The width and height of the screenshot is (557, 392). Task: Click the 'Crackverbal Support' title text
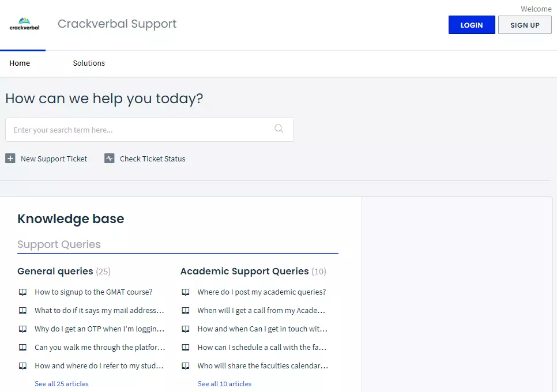(117, 24)
